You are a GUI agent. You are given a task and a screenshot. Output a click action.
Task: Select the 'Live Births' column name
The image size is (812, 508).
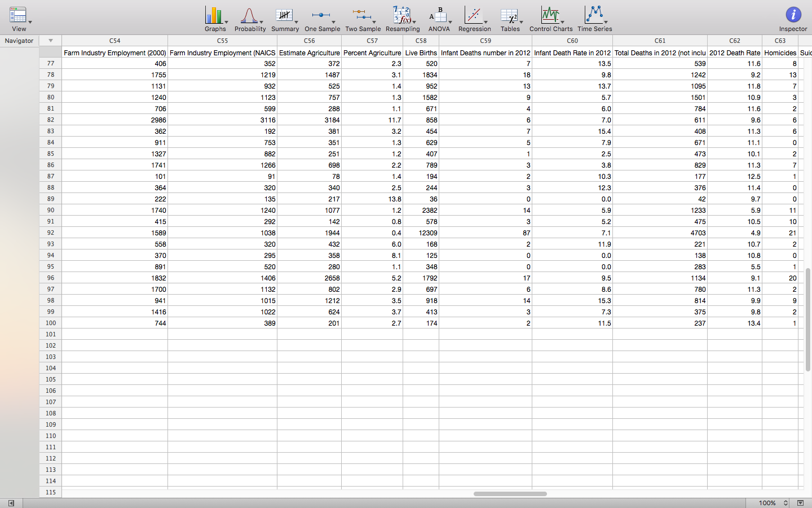pos(421,52)
